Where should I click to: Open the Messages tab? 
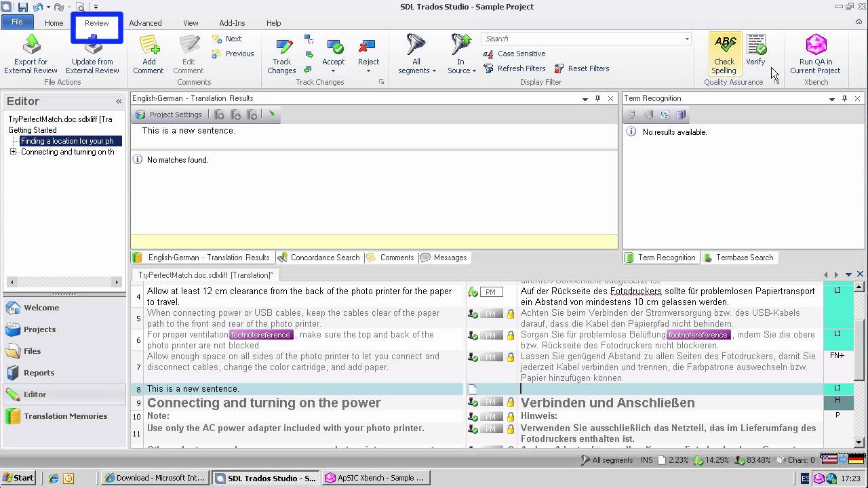pyautogui.click(x=444, y=258)
